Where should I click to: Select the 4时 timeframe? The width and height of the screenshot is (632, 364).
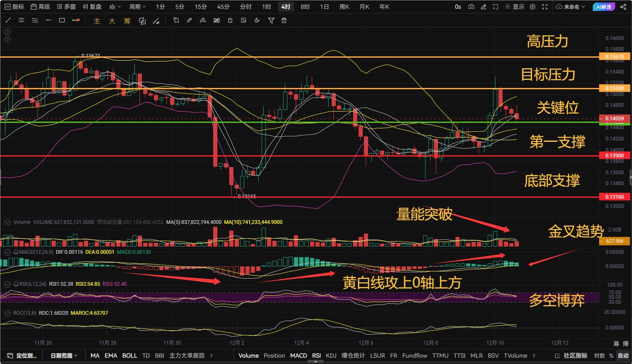[286, 7]
